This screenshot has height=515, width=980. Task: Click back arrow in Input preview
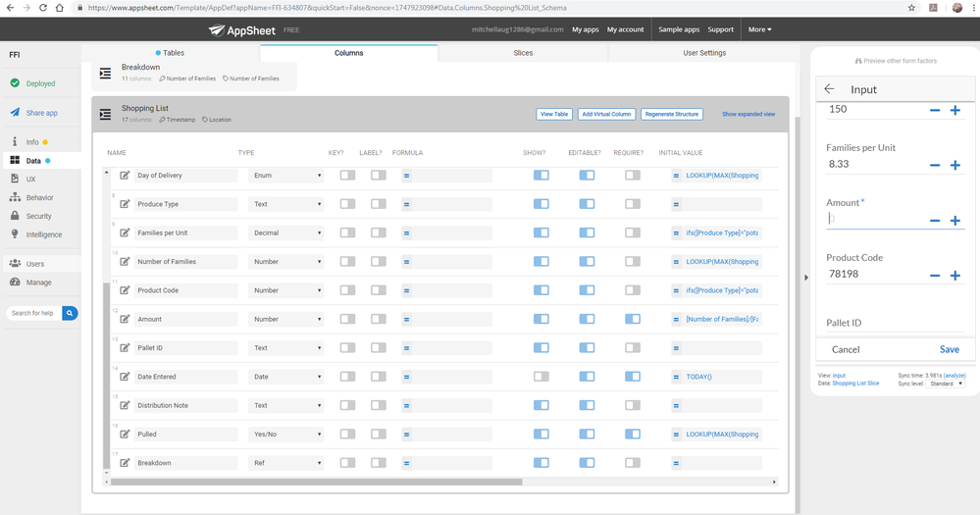coord(829,89)
